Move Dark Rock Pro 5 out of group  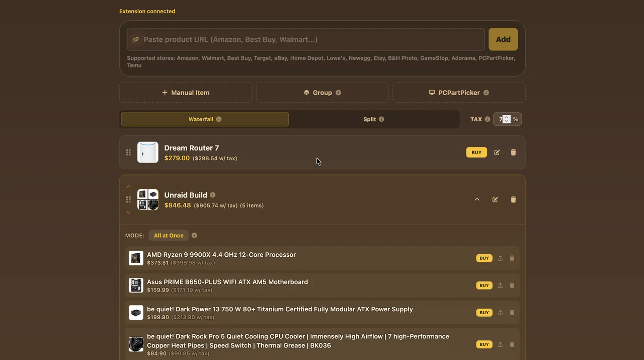click(x=500, y=344)
